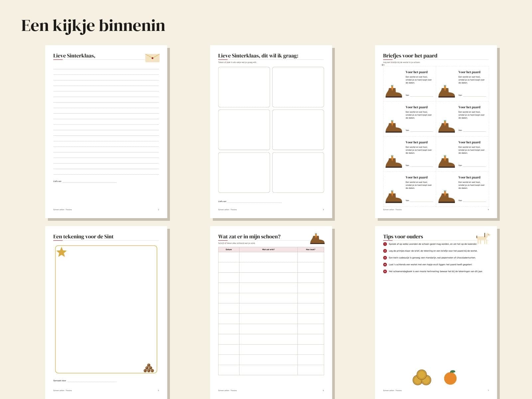Click the 'Wat zat erin?' column header
The width and height of the screenshot is (532, 399).
pos(268,249)
